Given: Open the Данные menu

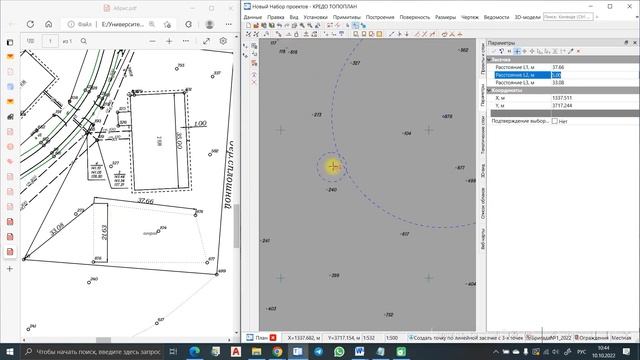Looking at the screenshot, I should tap(253, 17).
